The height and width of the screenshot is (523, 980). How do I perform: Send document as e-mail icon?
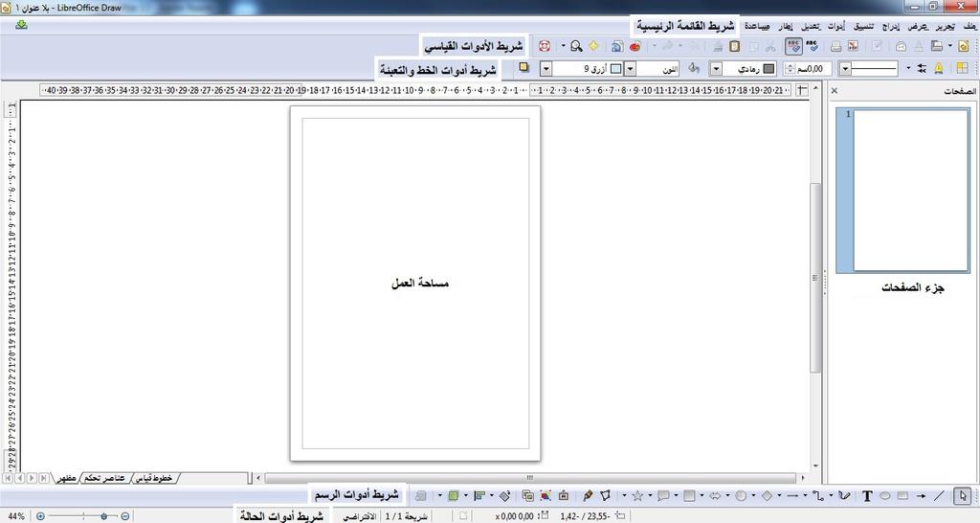pos(901,46)
